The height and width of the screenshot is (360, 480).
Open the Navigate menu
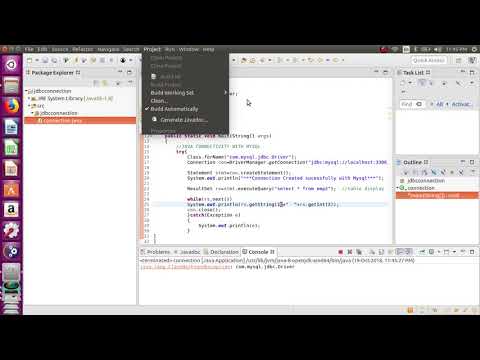pyautogui.click(x=108, y=49)
